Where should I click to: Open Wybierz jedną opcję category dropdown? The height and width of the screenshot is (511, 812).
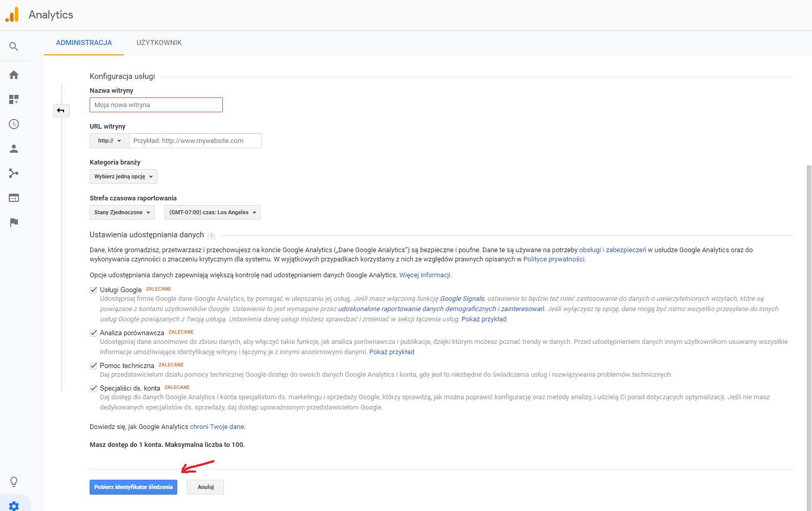pos(123,177)
